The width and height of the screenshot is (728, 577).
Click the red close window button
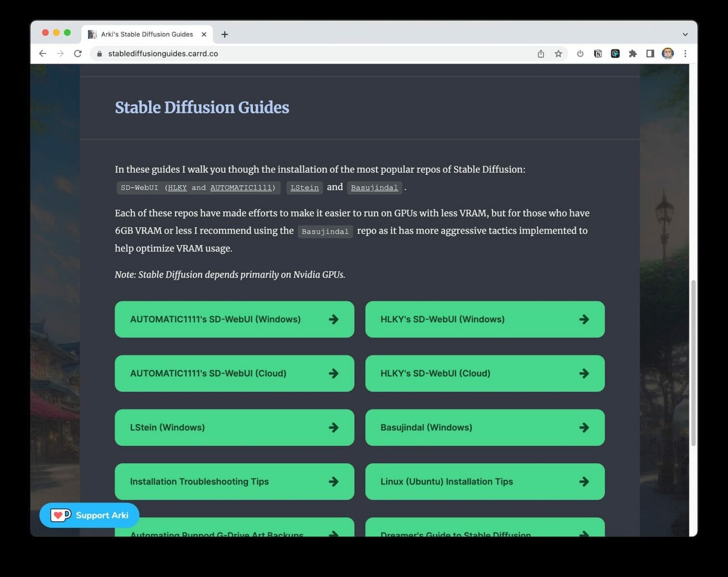45,33
